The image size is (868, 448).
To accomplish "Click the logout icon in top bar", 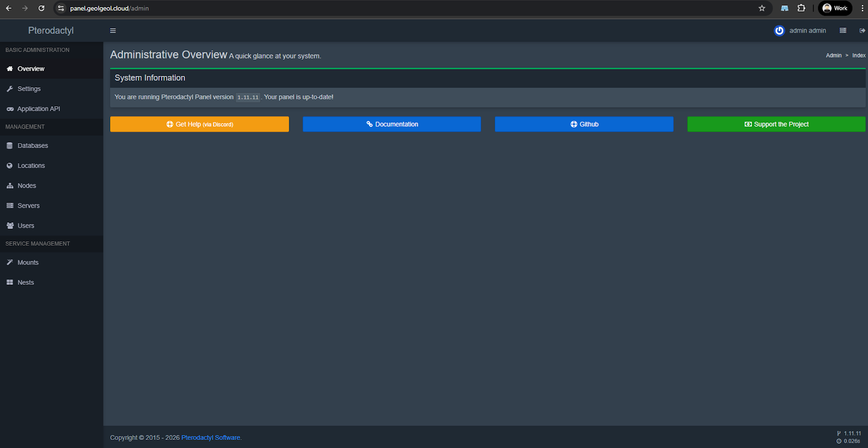I will tap(862, 31).
